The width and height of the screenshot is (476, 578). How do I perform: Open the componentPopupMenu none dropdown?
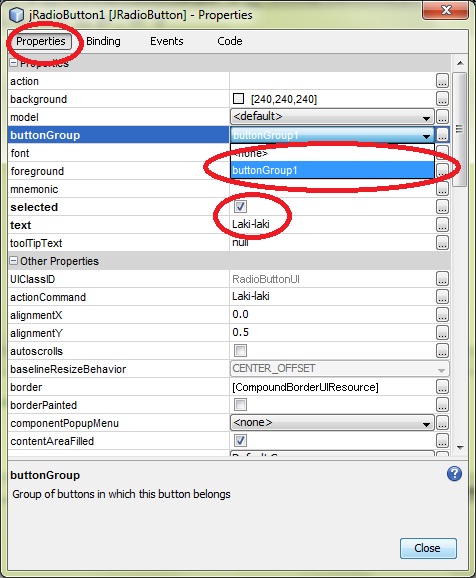[x=332, y=423]
